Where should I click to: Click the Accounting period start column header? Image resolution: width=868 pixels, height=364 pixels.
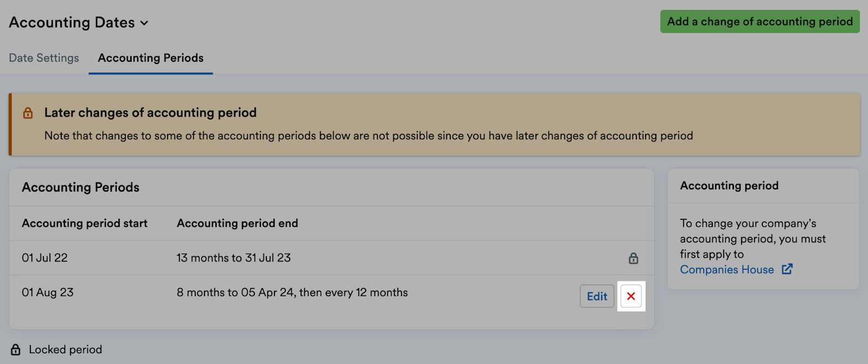84,223
